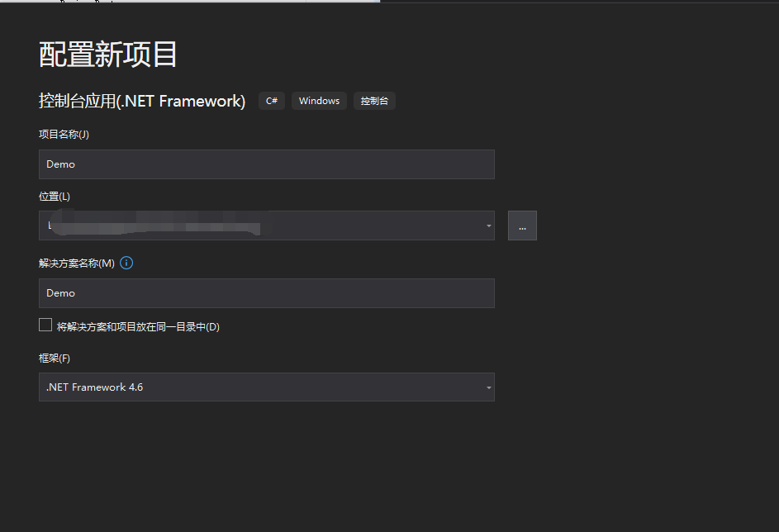The width and height of the screenshot is (779, 532).
Task: Click the 解决方案名称(M) label
Action: pos(77,264)
